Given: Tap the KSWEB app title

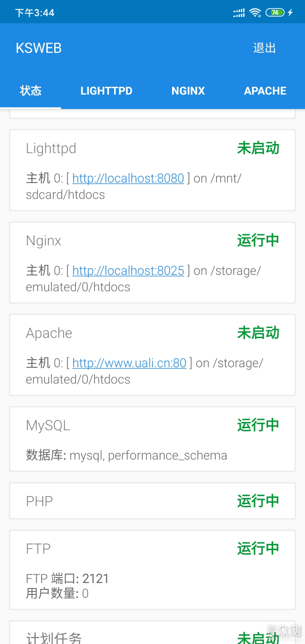Looking at the screenshot, I should 39,48.
